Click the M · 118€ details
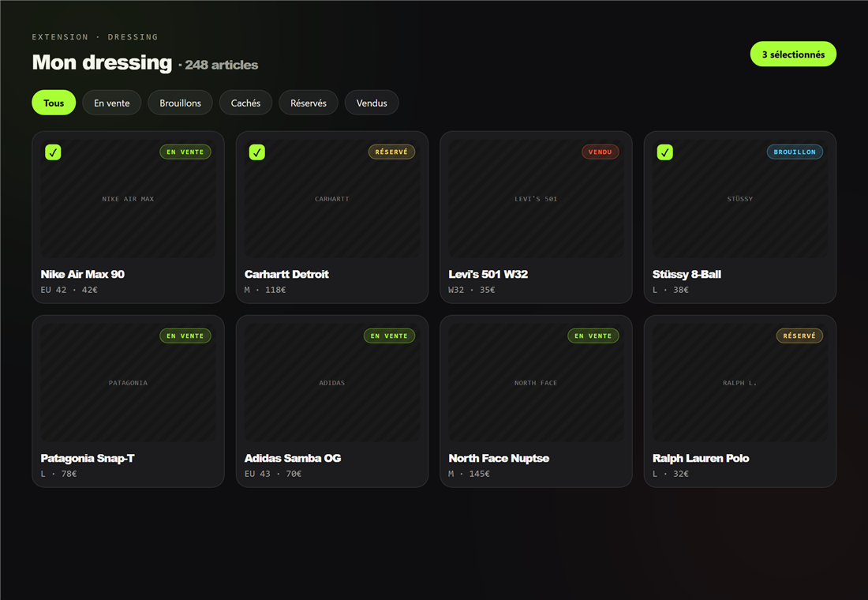 coord(265,290)
